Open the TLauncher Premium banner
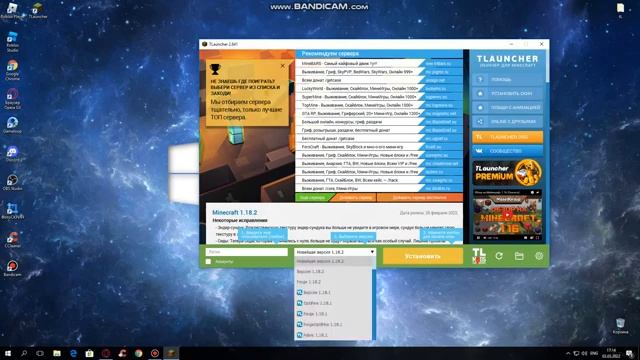 (x=507, y=173)
